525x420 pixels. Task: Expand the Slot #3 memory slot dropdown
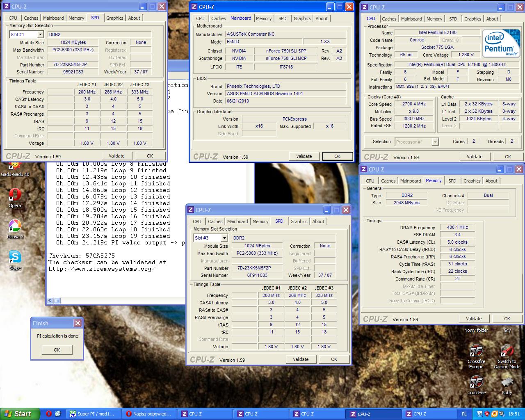coord(224,238)
